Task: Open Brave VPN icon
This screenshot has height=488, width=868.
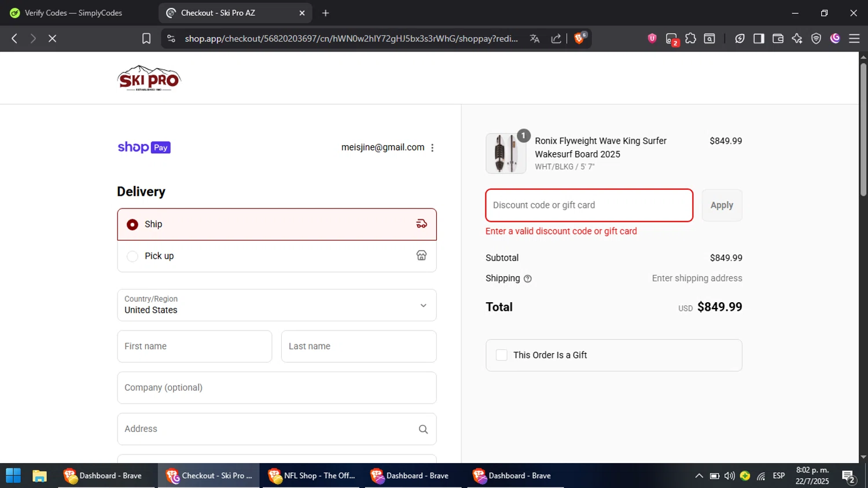Action: click(816, 38)
